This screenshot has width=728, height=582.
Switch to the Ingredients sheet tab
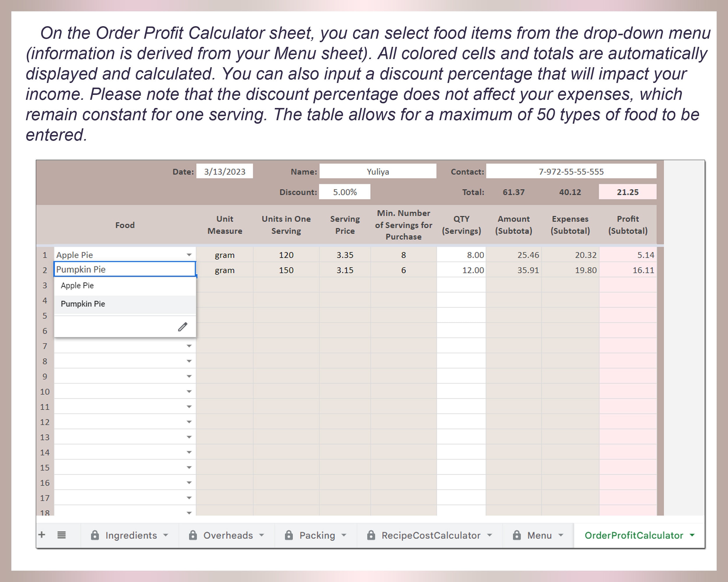pos(131,535)
